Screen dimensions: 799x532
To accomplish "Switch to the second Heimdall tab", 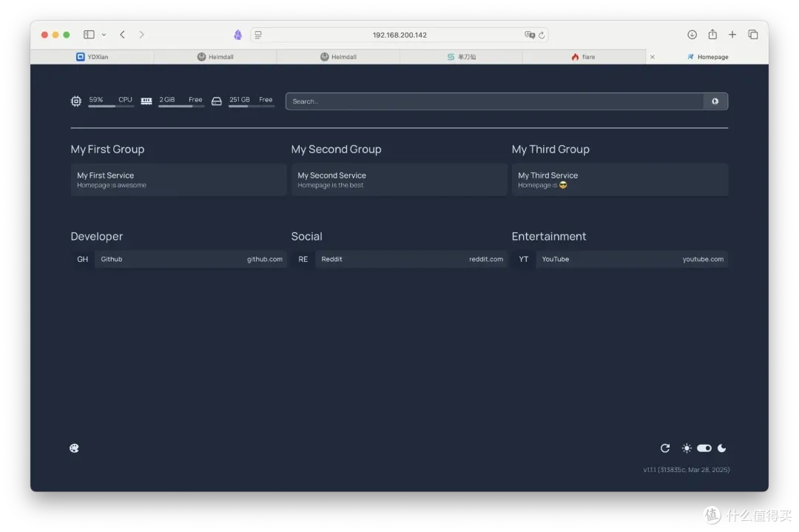I will (338, 56).
